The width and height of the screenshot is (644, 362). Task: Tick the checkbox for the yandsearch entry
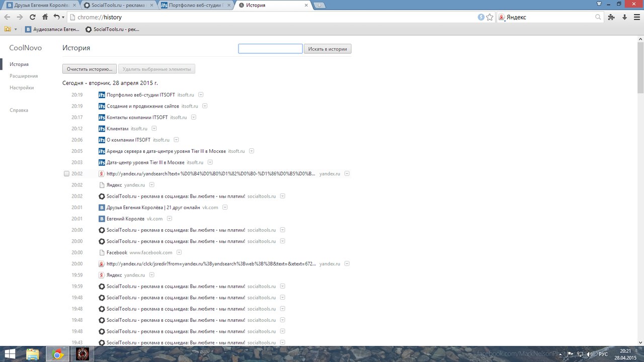click(x=66, y=173)
